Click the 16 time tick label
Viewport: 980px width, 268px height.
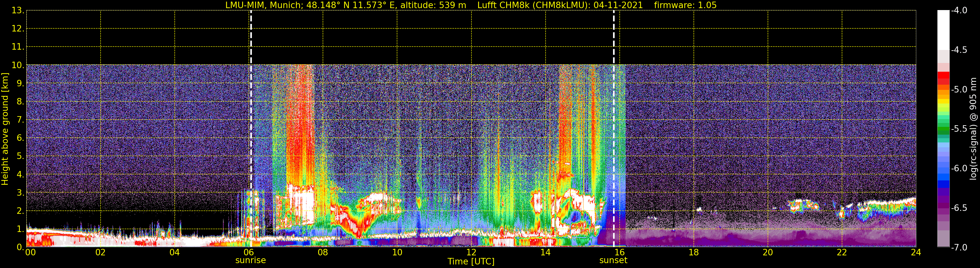620,252
